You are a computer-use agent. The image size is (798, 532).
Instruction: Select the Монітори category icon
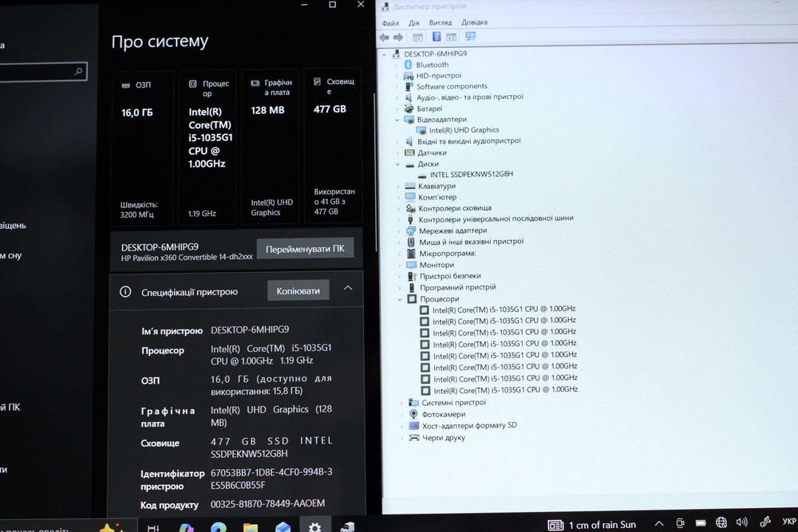pos(411,265)
